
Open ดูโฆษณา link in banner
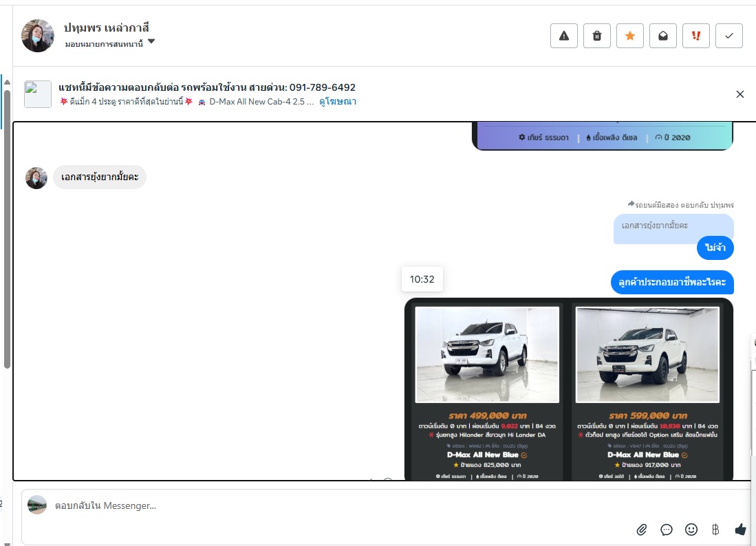pyautogui.click(x=338, y=102)
